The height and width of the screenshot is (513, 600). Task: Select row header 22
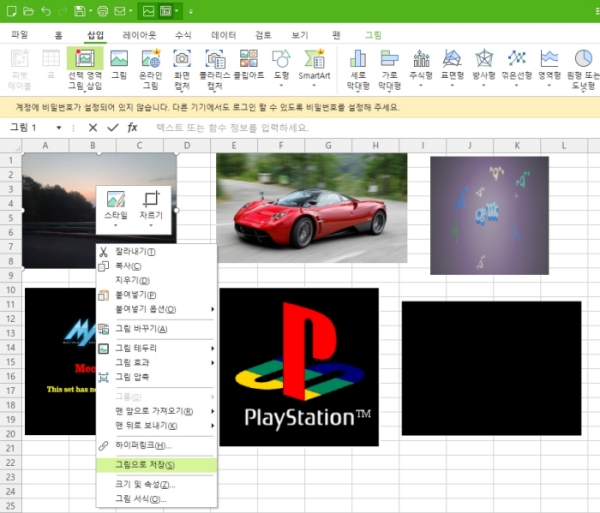[11, 463]
